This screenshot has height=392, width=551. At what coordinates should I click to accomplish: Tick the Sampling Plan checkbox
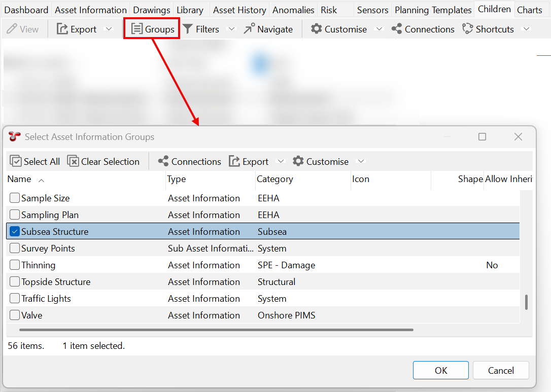click(x=14, y=215)
